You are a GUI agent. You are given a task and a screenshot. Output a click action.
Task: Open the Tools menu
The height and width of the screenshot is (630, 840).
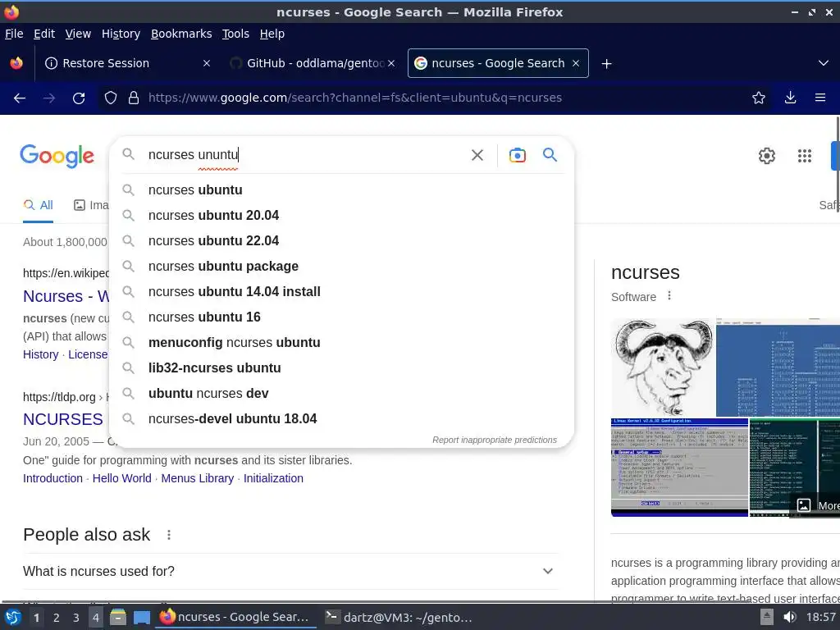235,34
